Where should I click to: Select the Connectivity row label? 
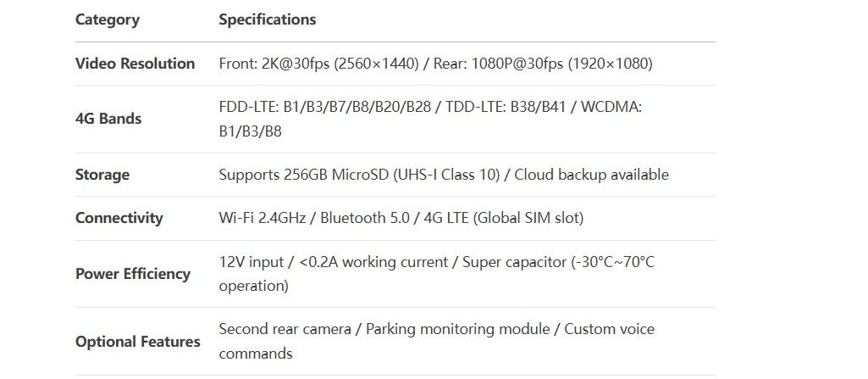pos(119,218)
